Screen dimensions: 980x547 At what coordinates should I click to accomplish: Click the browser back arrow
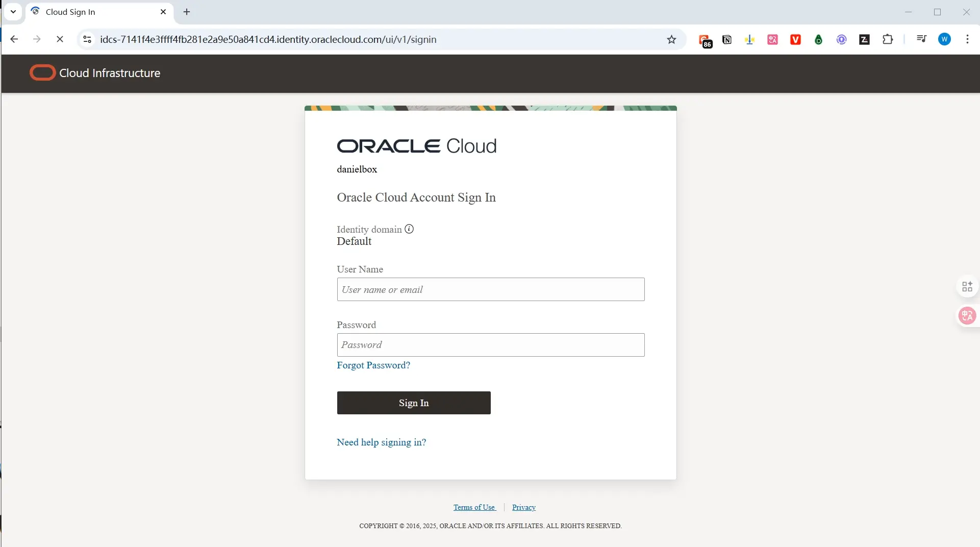click(x=14, y=39)
